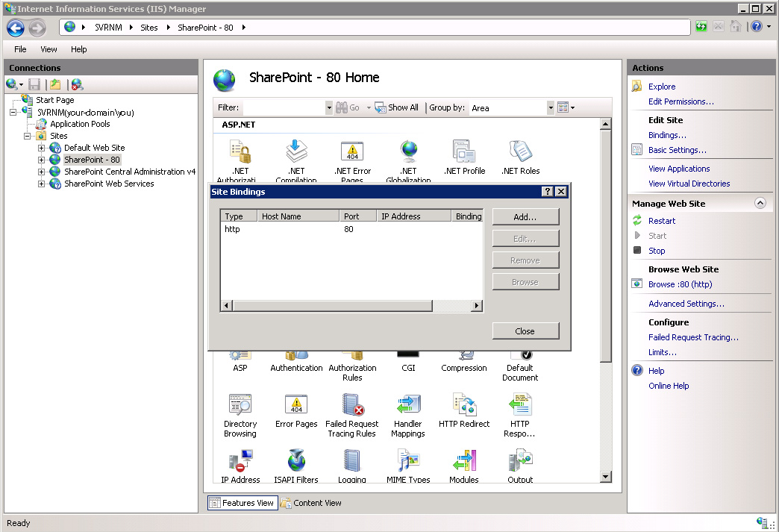Screen dimensions: 779x532
Task: Click the delete connection icon in Connections
Action: (x=77, y=84)
